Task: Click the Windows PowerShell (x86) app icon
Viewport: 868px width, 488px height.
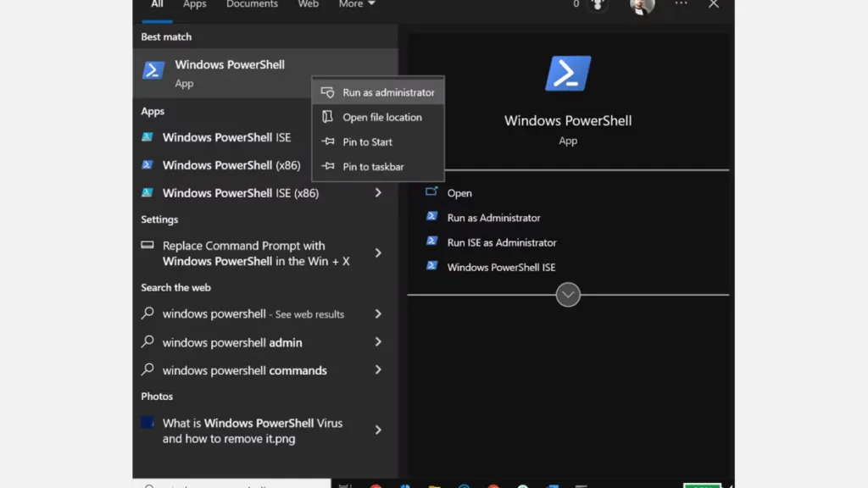Action: (x=147, y=164)
